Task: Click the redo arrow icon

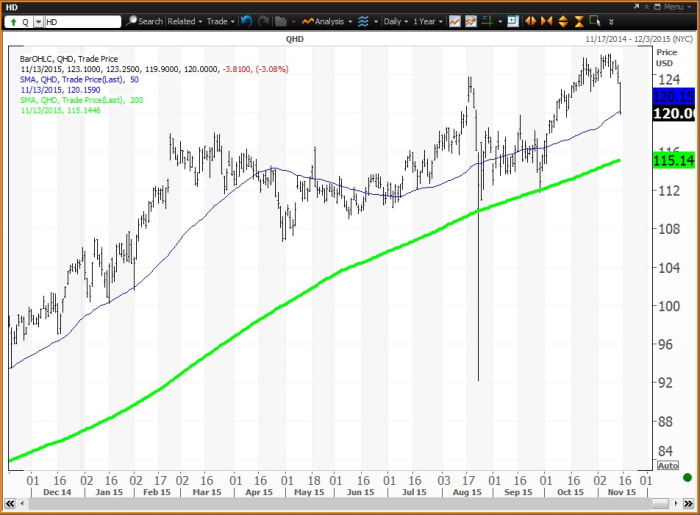Action: (x=261, y=21)
